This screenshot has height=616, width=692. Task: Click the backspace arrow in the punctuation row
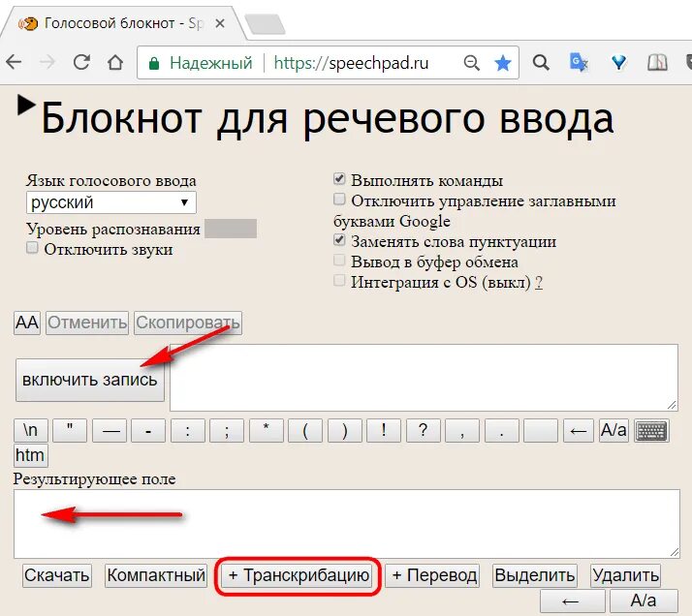tap(579, 430)
